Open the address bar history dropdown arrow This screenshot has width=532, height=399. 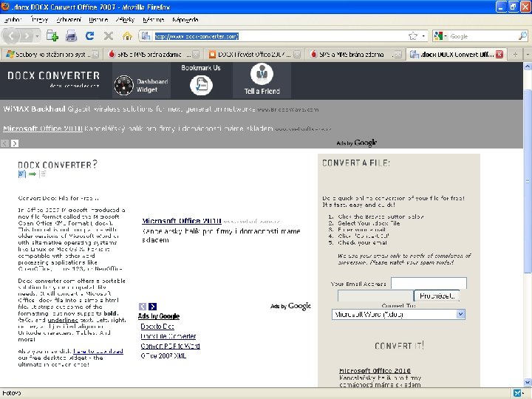[x=423, y=36]
